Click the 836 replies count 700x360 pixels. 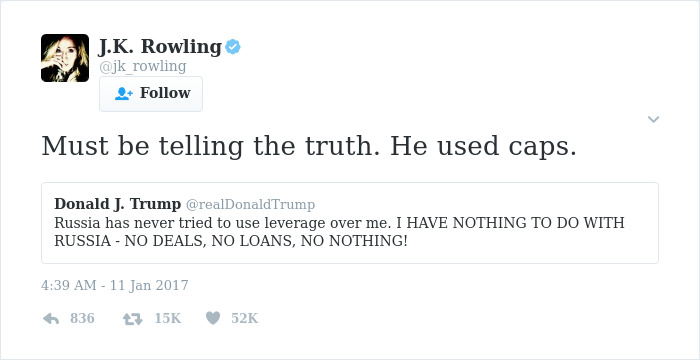click(x=82, y=318)
